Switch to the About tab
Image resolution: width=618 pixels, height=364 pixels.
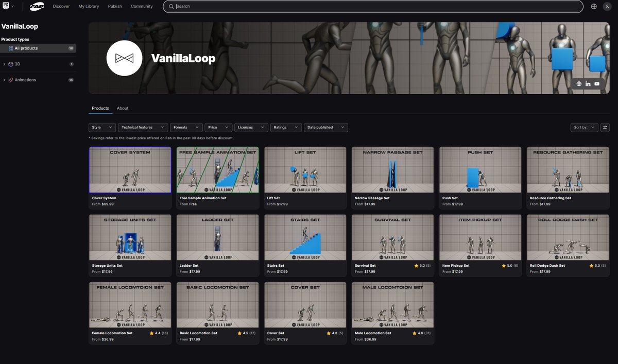coord(123,108)
